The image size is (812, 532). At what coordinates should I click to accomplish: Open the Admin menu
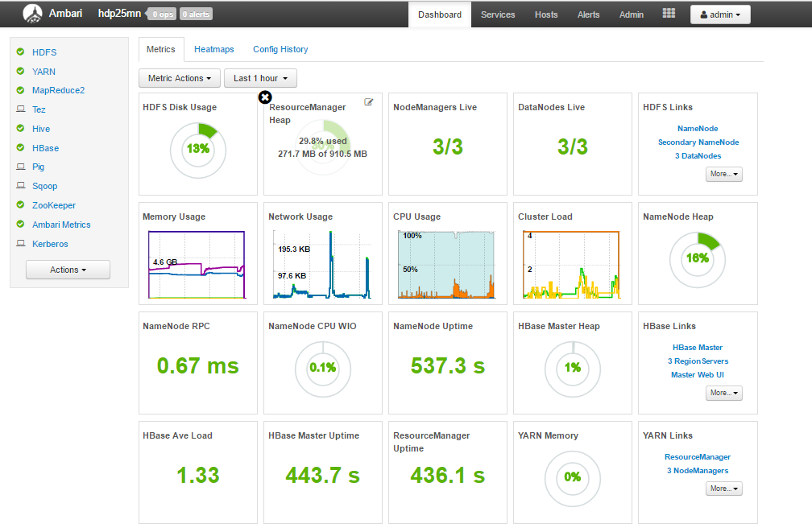point(632,14)
